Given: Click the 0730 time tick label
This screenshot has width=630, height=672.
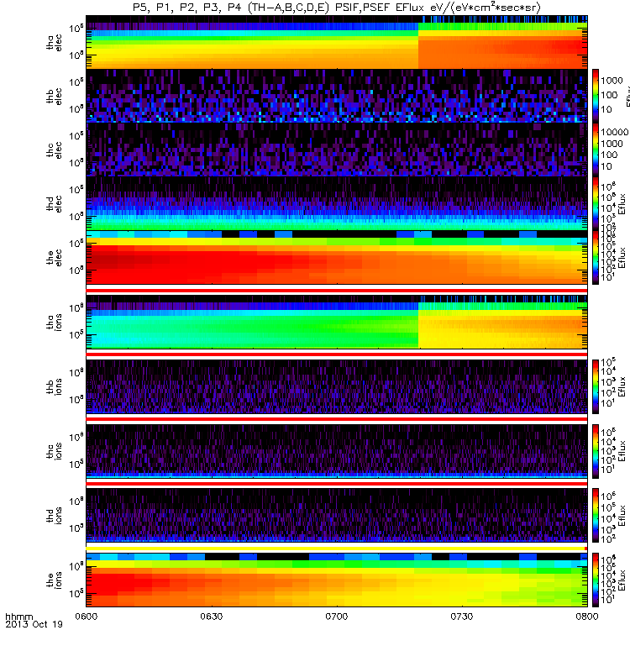Looking at the screenshot, I should (x=461, y=617).
